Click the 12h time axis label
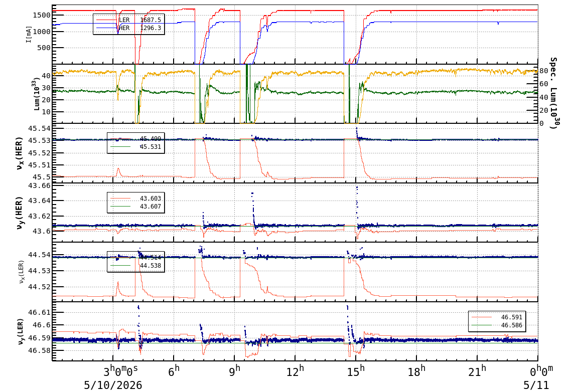This screenshot has height=392, width=579. click(296, 371)
